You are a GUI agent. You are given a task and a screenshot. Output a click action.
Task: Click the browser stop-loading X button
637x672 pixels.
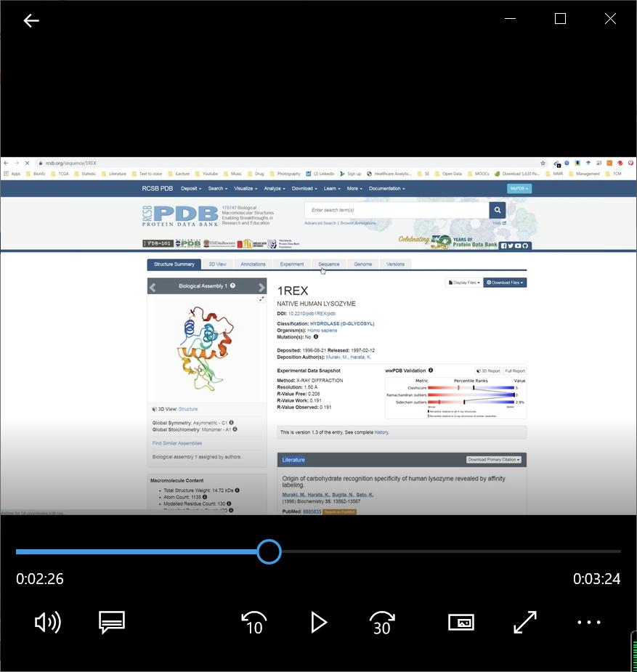[27, 163]
